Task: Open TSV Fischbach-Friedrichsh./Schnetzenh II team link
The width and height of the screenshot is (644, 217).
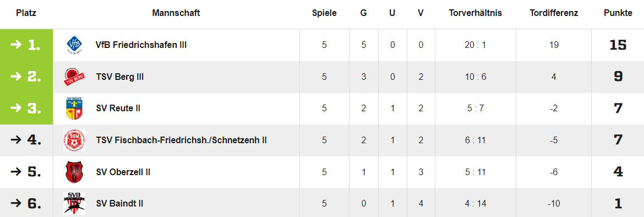Action: click(x=182, y=140)
